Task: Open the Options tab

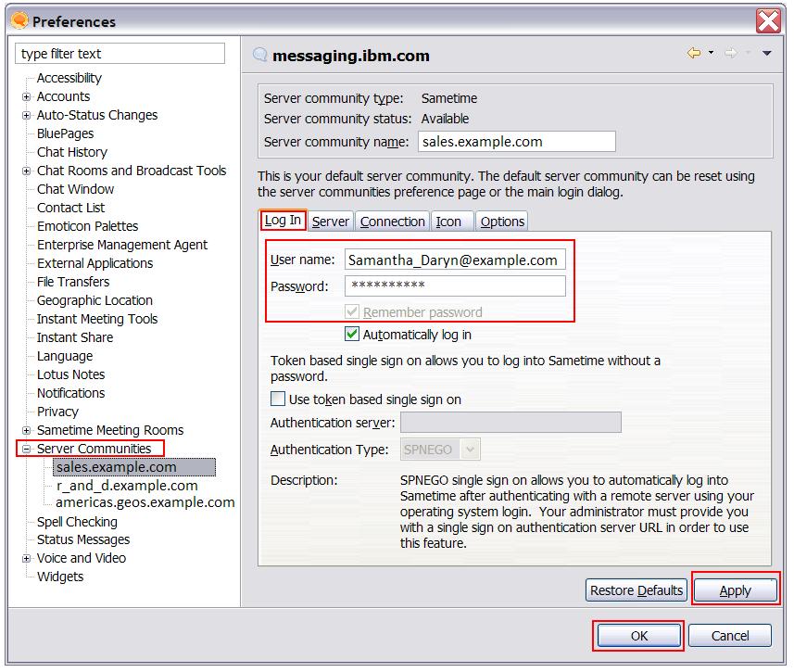Action: pyautogui.click(x=501, y=221)
